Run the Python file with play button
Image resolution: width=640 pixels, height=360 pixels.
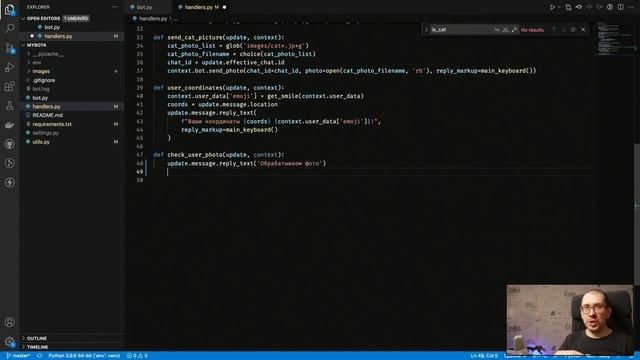coord(552,7)
